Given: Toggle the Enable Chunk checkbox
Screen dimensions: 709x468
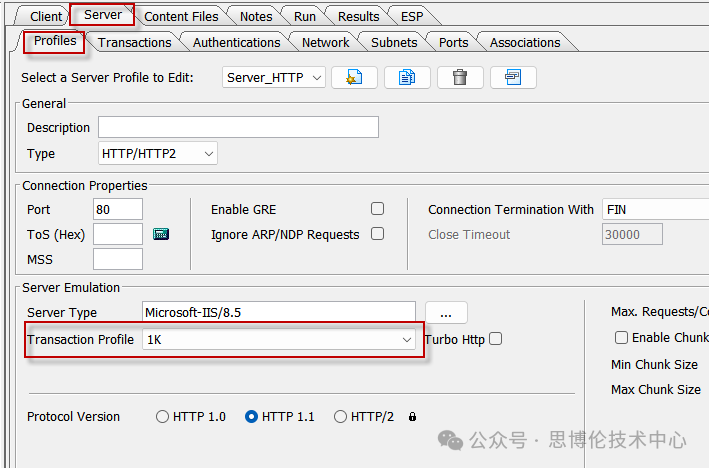Looking at the screenshot, I should (x=621, y=337).
